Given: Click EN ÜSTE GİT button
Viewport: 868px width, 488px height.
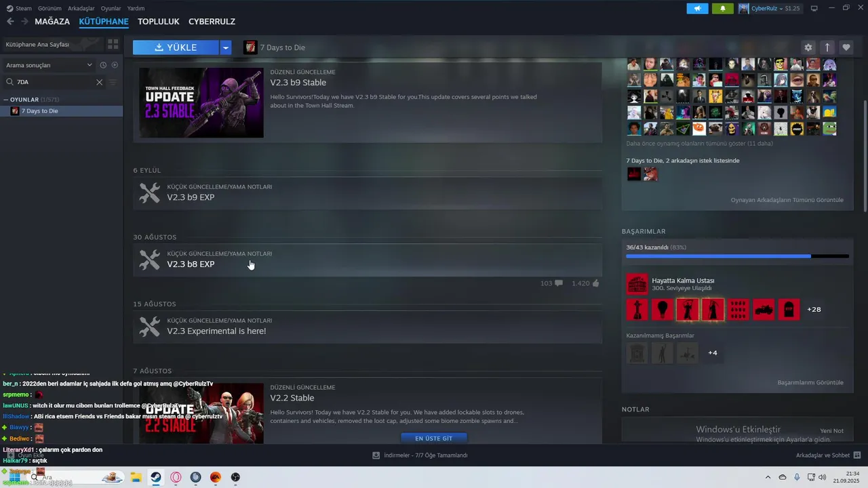Looking at the screenshot, I should 434,439.
